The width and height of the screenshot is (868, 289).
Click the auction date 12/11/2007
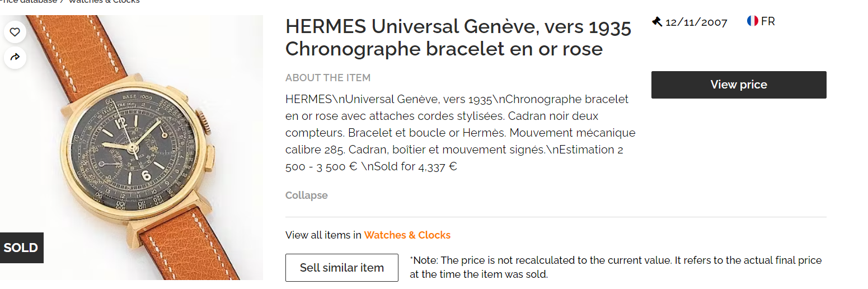[x=696, y=22]
